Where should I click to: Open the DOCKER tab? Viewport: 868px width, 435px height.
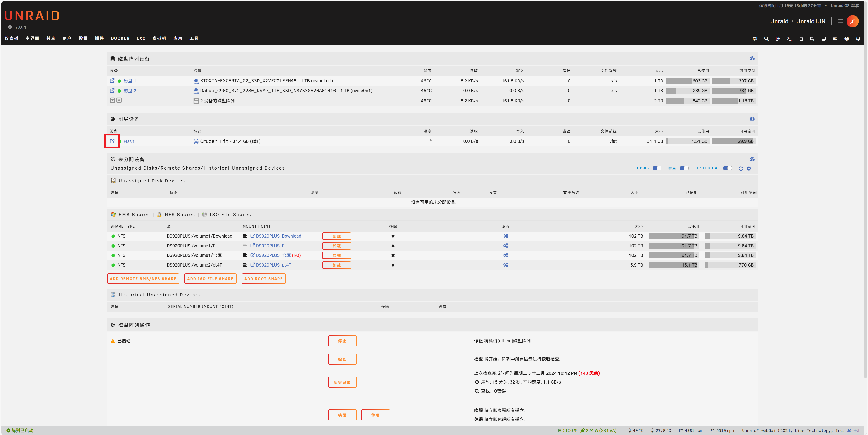(x=120, y=38)
